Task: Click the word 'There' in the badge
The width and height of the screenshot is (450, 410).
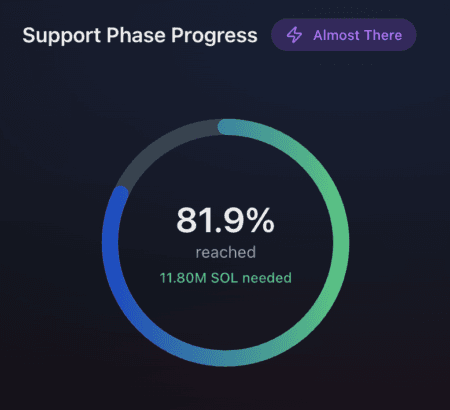Action: 383,35
